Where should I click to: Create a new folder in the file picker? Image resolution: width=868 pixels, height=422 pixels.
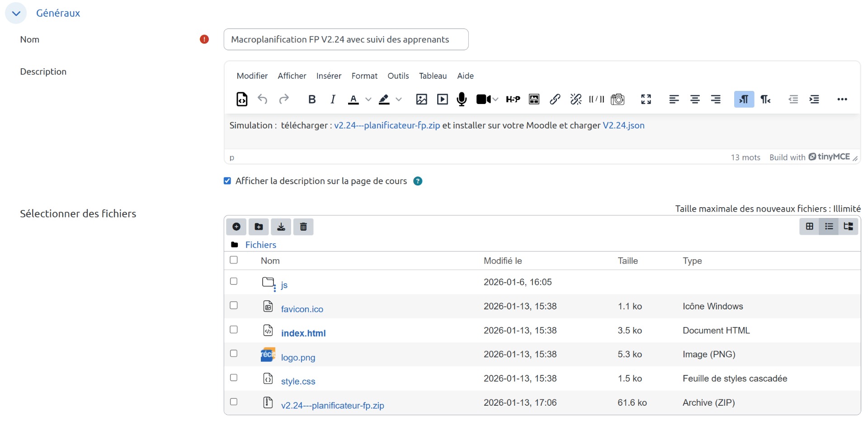tap(258, 227)
